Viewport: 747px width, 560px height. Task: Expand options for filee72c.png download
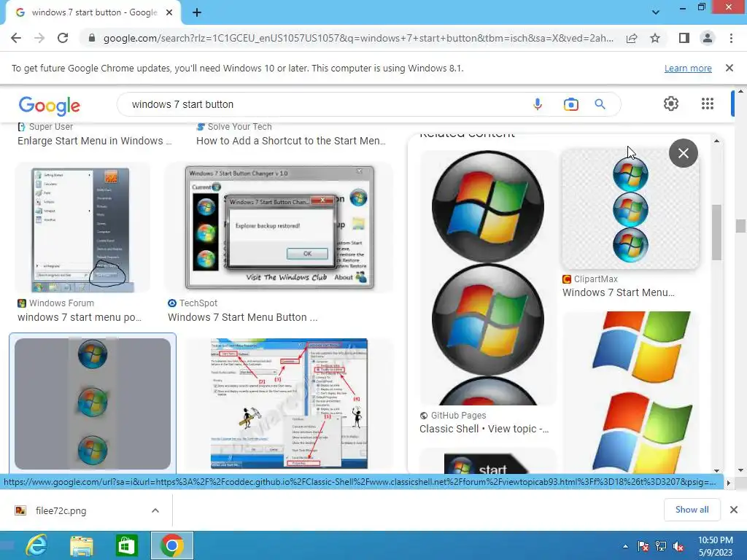pyautogui.click(x=155, y=510)
